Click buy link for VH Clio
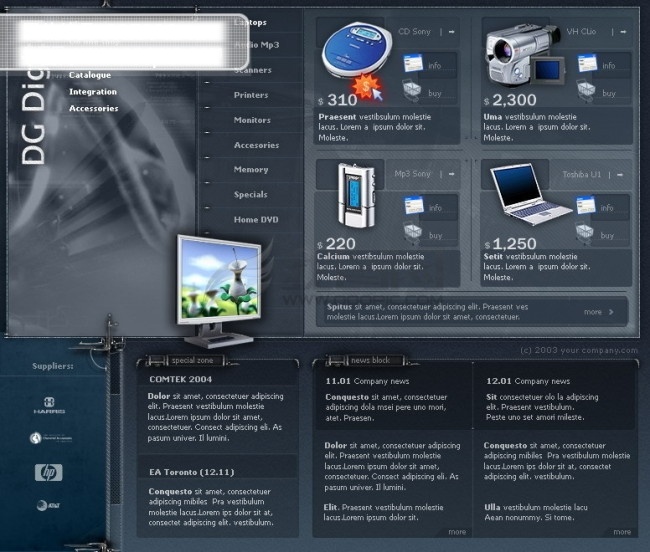 pos(609,93)
